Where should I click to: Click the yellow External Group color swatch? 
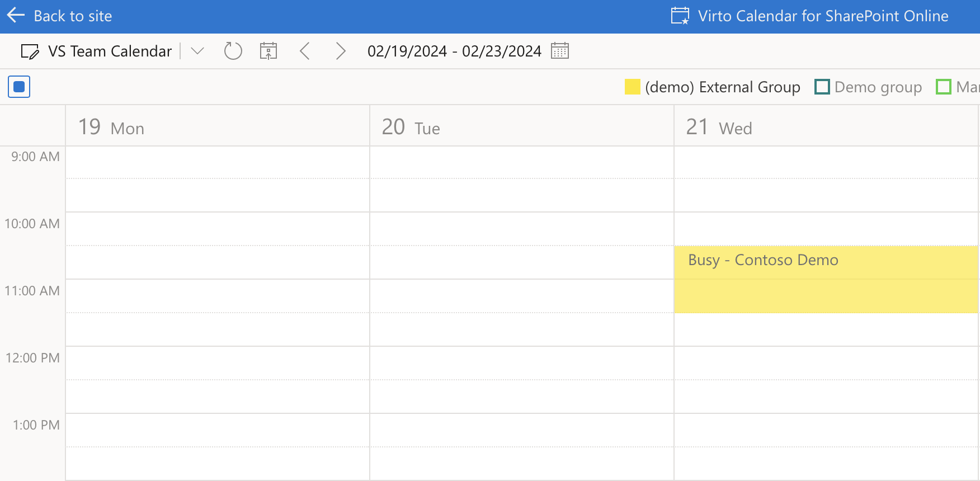coord(632,87)
